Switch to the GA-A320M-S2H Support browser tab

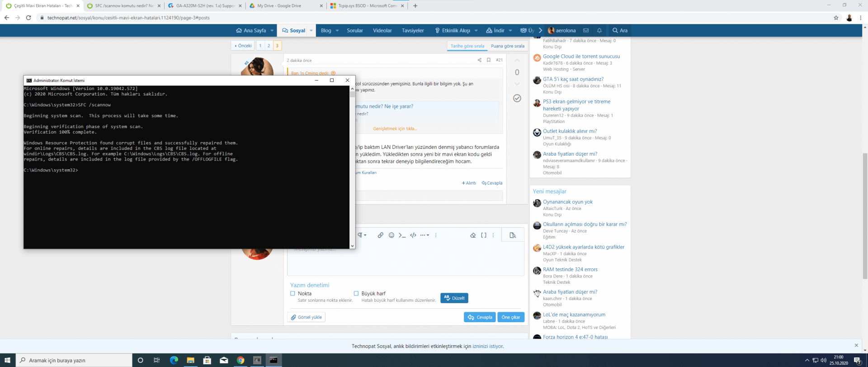click(x=205, y=6)
